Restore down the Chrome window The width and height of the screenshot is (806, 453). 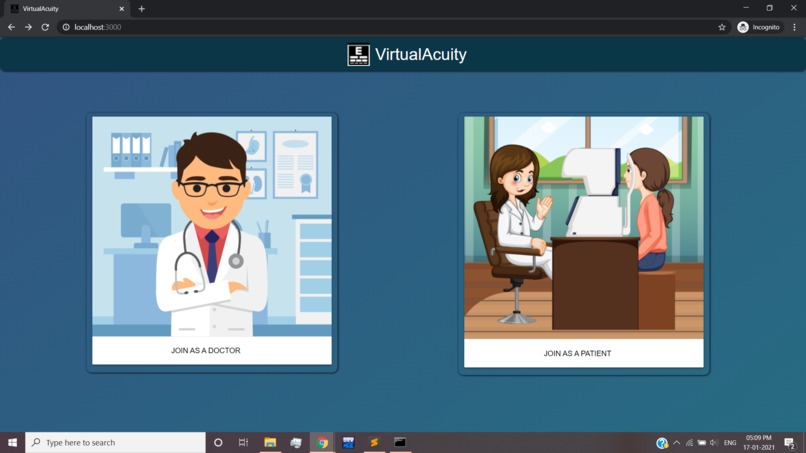pyautogui.click(x=770, y=8)
